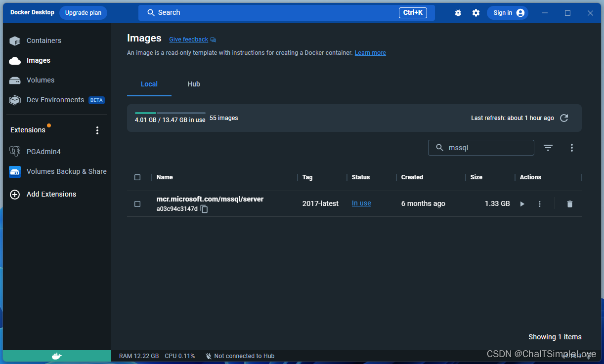Screen dimensions: 604x364
Task: Open the troubleshoot bug icon
Action: click(x=458, y=13)
